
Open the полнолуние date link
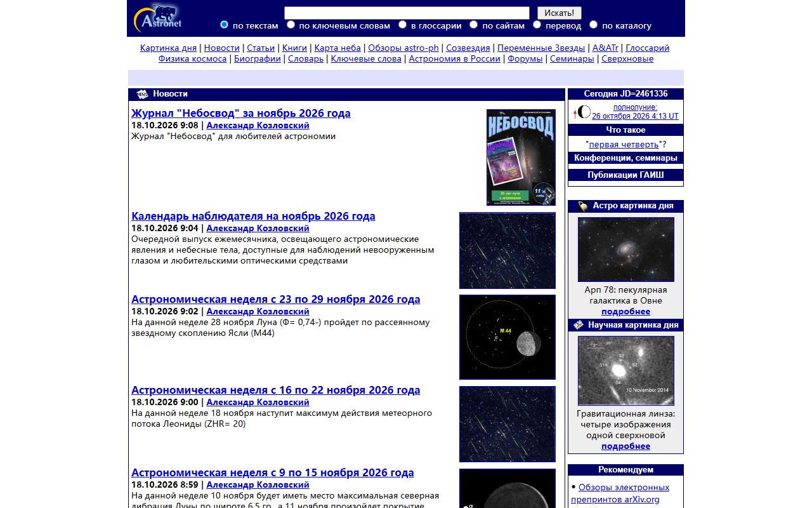(x=635, y=112)
